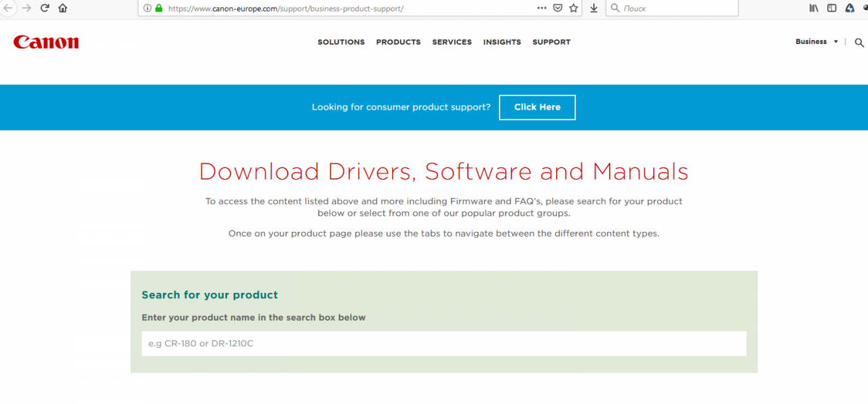
Task: Click the Canon logo
Action: [x=46, y=42]
